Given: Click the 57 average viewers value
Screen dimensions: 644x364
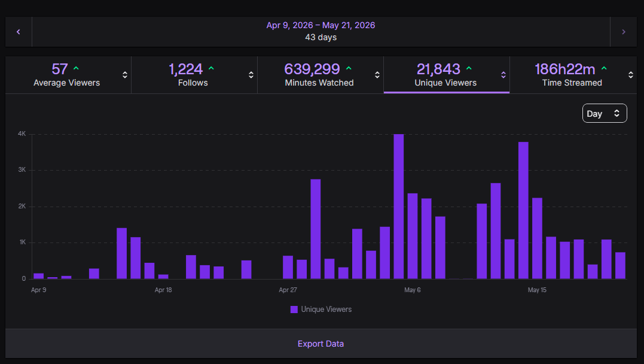Looking at the screenshot, I should tap(60, 69).
